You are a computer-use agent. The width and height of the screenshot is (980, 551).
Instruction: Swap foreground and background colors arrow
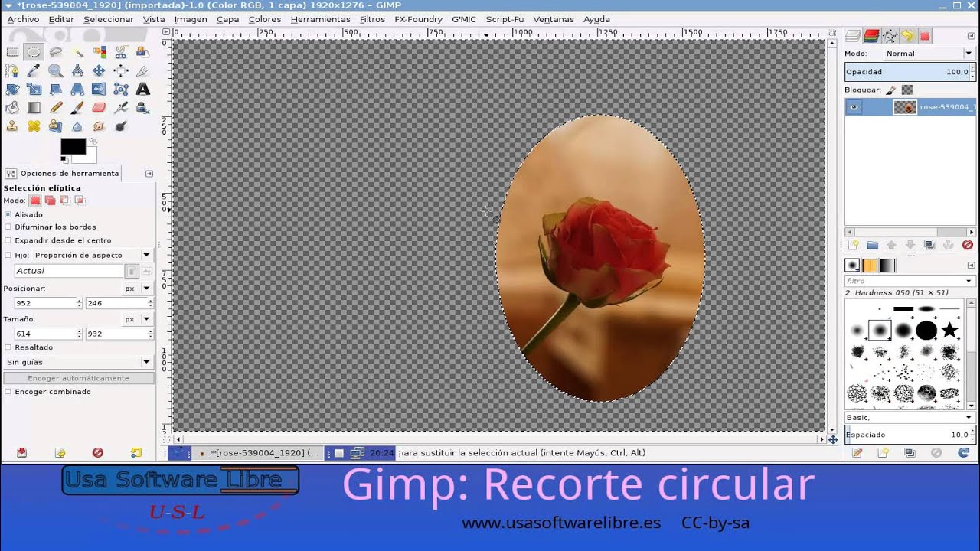tap(93, 142)
